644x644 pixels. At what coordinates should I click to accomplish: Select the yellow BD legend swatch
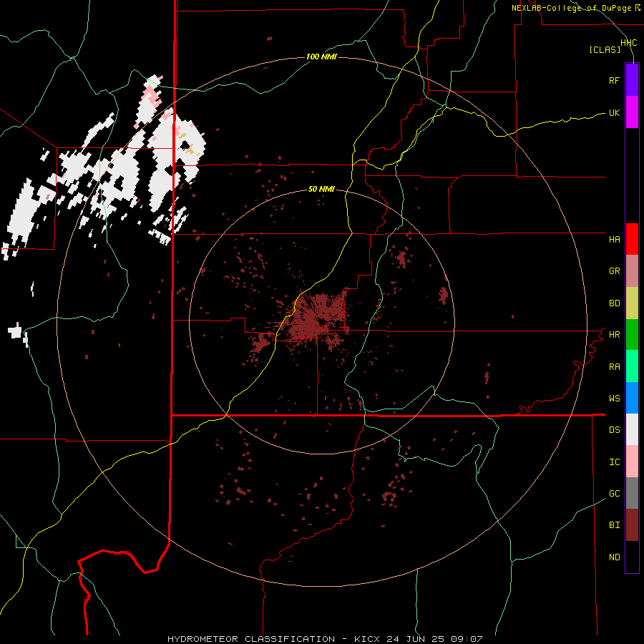pos(632,303)
